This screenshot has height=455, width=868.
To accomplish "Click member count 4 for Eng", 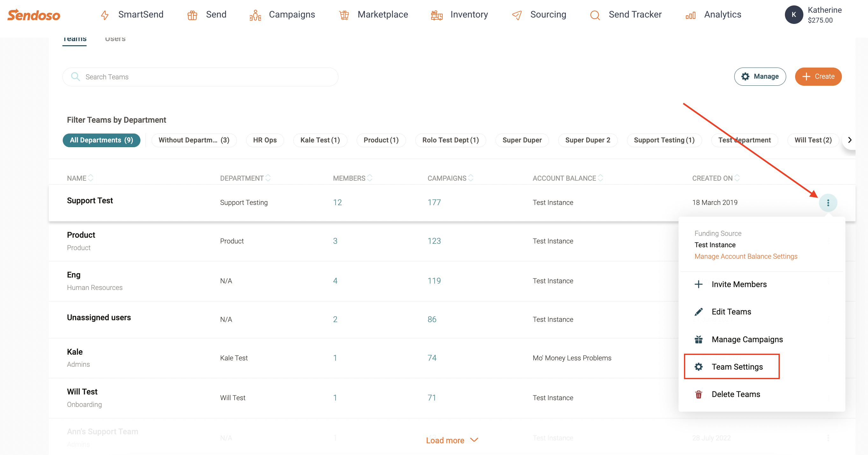I will pyautogui.click(x=335, y=281).
